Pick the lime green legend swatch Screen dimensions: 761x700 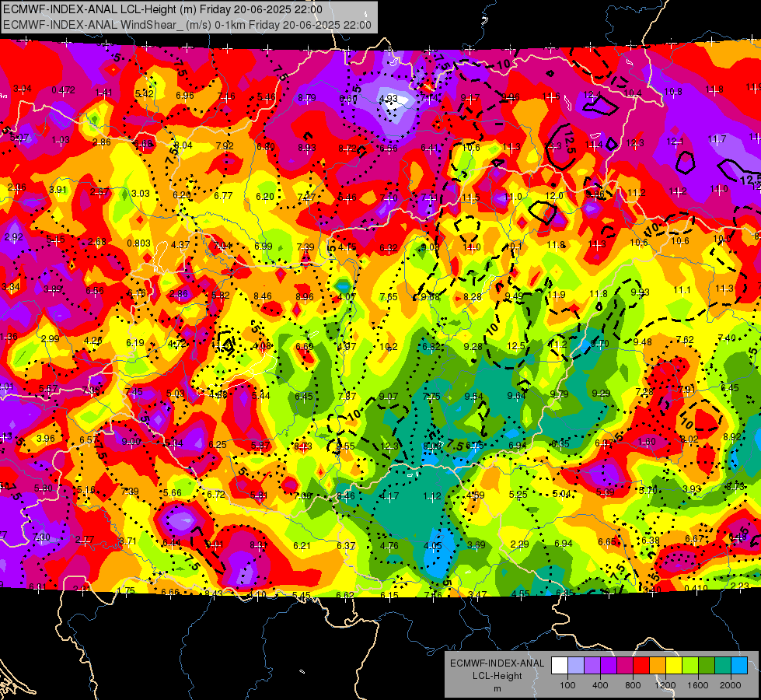(x=690, y=666)
